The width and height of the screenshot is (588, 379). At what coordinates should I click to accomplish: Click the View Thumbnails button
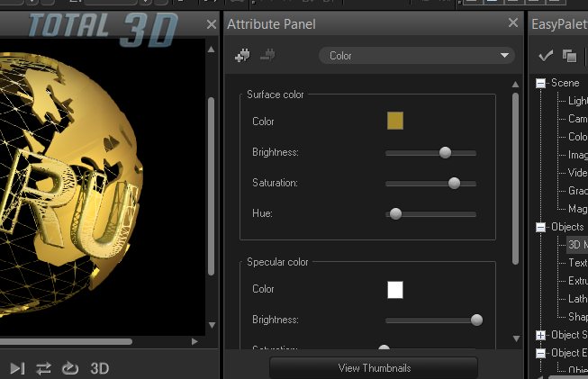point(374,368)
